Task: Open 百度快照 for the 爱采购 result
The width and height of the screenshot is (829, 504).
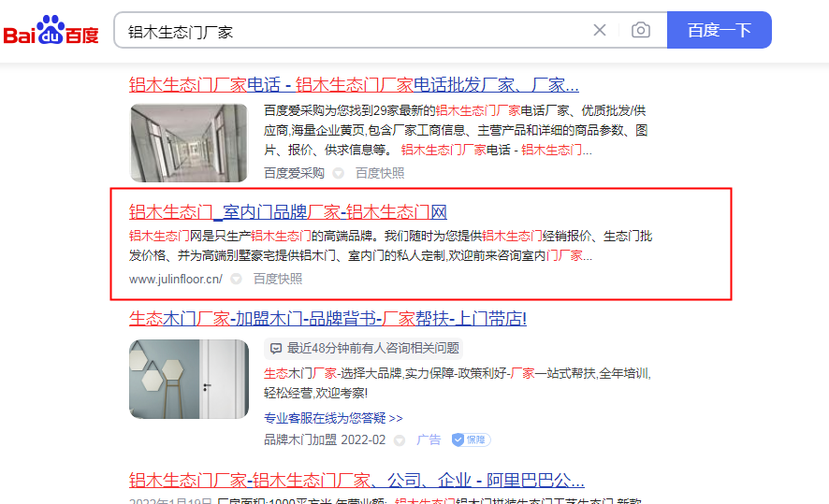Action: pos(380,173)
